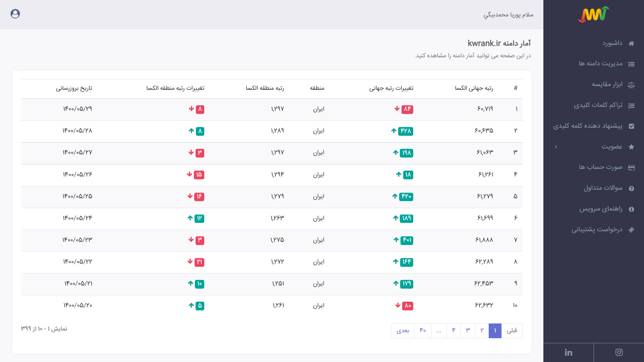Go to pagination page ۲

click(x=482, y=331)
